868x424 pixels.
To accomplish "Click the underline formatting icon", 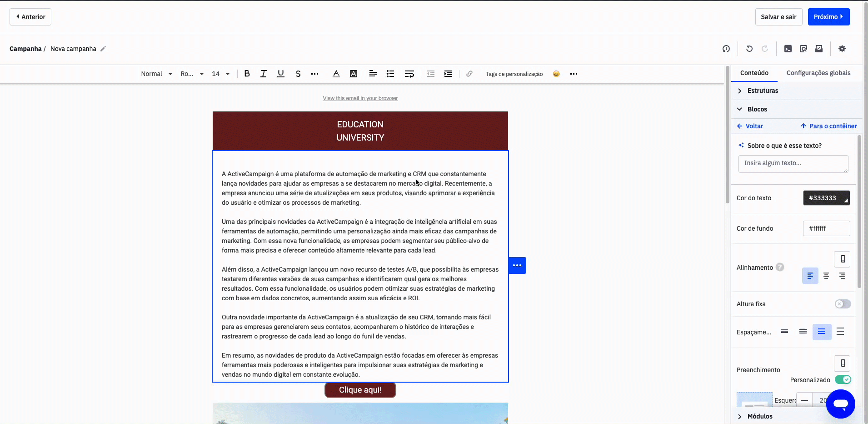I will 280,74.
